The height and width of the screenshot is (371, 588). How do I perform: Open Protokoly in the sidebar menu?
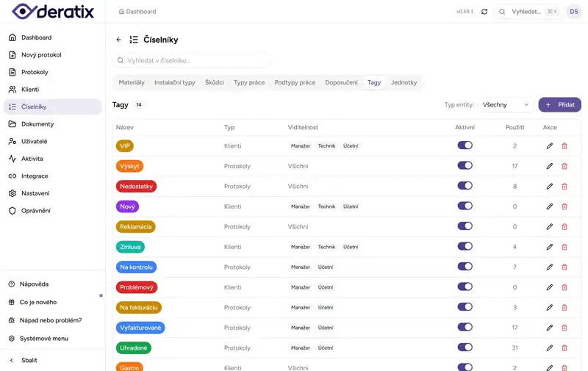click(x=35, y=72)
